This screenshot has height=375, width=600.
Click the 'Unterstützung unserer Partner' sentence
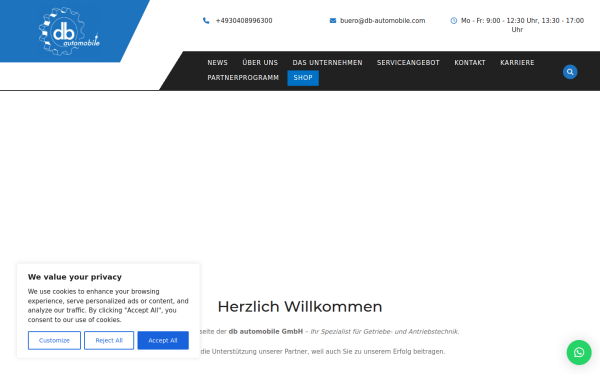pos(323,351)
